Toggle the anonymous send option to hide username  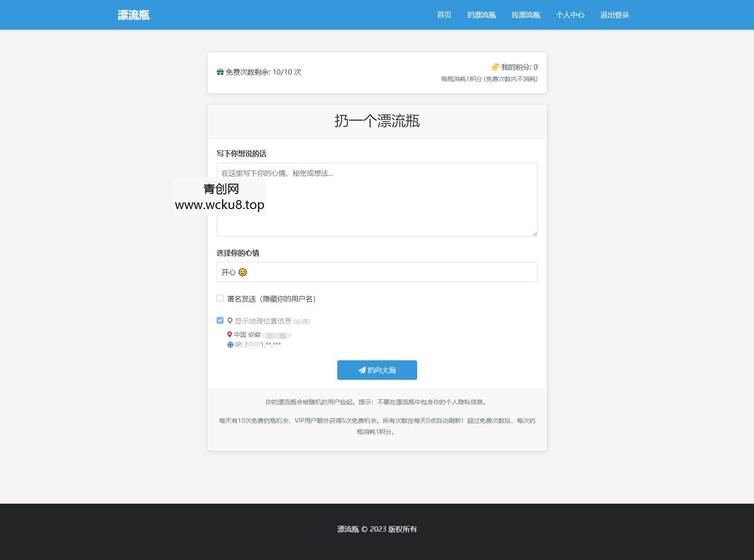click(220, 298)
